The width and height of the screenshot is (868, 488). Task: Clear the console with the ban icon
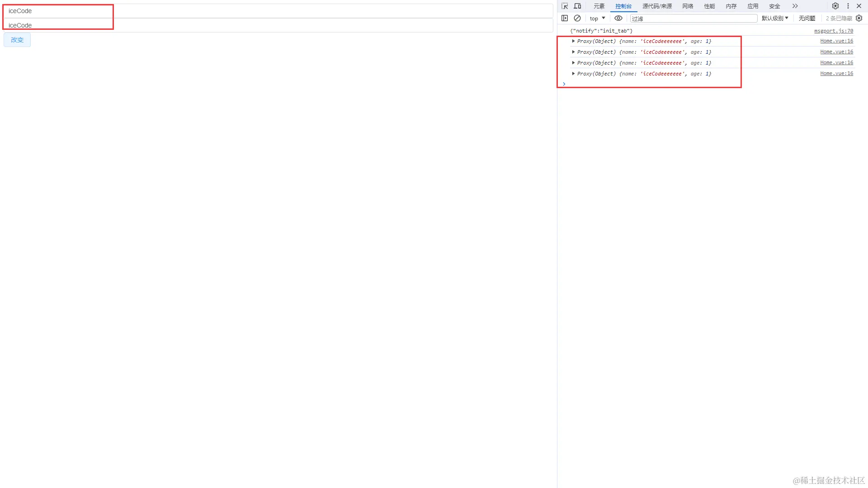pyautogui.click(x=577, y=18)
